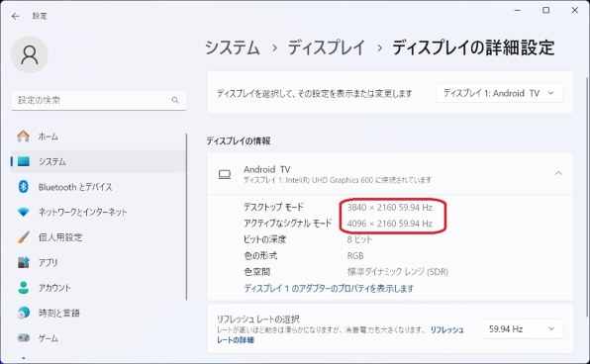Open 個人用設定 in the sidebar

point(99,237)
